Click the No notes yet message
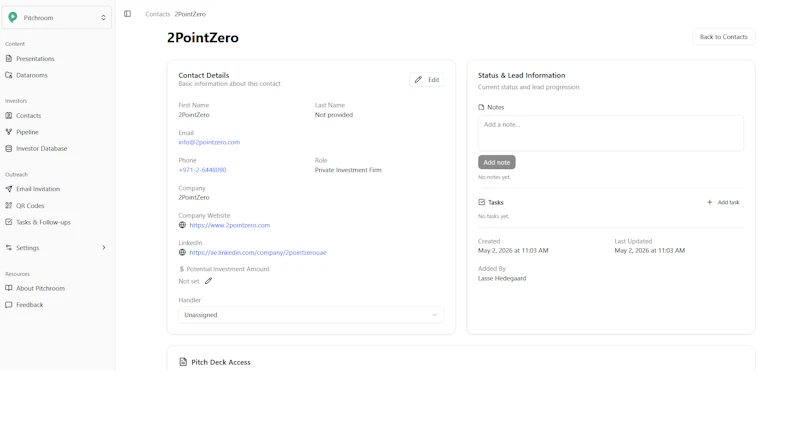This screenshot has width=800, height=433. coord(494,177)
